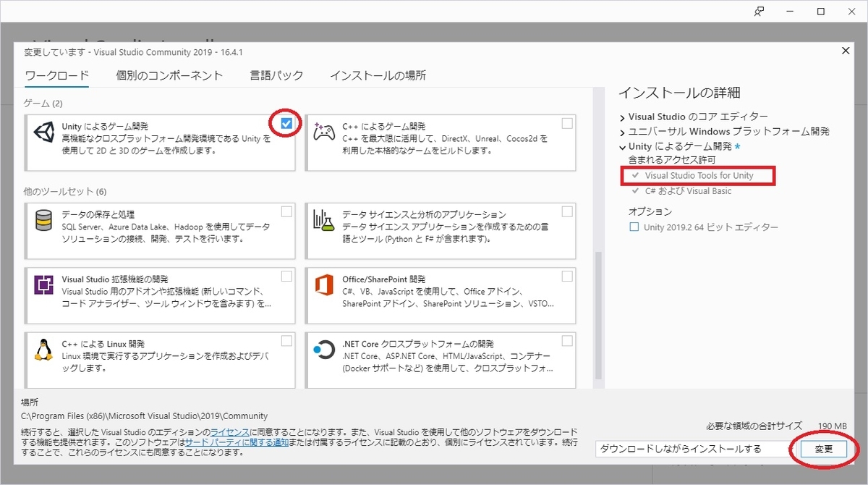Expand Visual Studio のコア エディター details
The width and height of the screenshot is (868, 485).
click(622, 117)
